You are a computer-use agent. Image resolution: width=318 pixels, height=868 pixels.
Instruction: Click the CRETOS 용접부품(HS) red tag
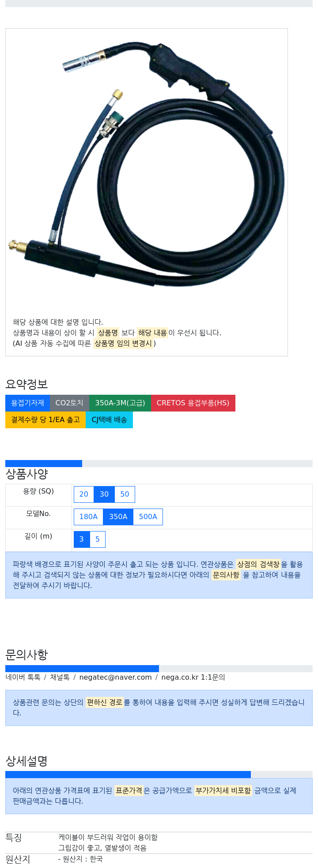point(193,403)
